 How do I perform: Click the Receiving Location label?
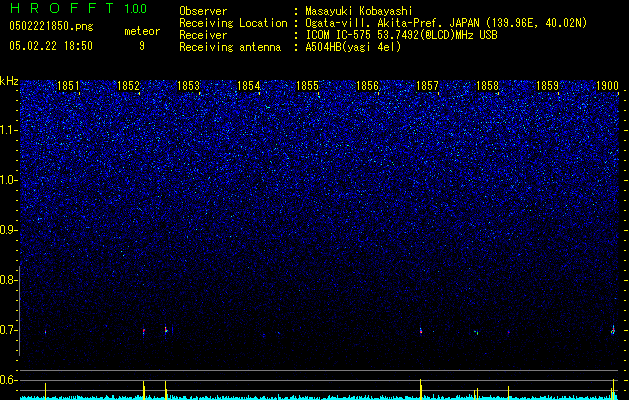coord(233,23)
